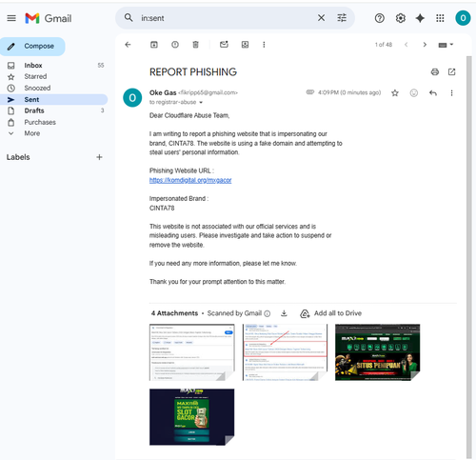
Task: Open the SLOT GACOR attachment thumbnail
Action: click(192, 417)
